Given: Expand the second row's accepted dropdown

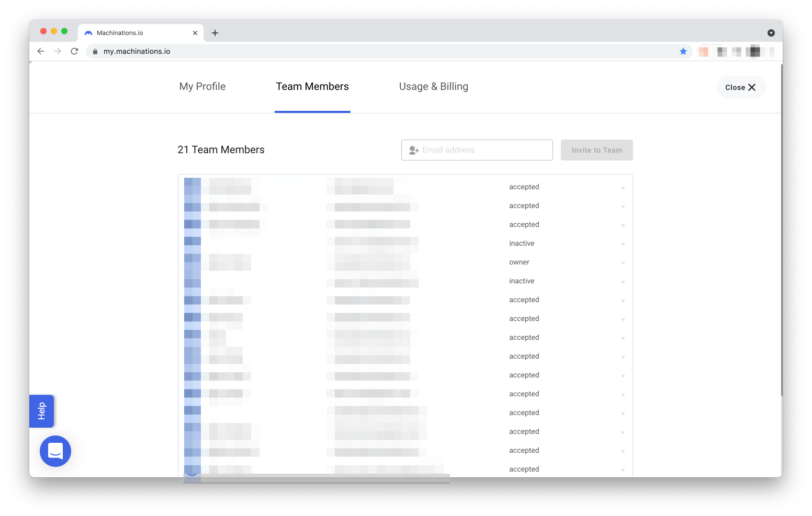Looking at the screenshot, I should pos(623,207).
